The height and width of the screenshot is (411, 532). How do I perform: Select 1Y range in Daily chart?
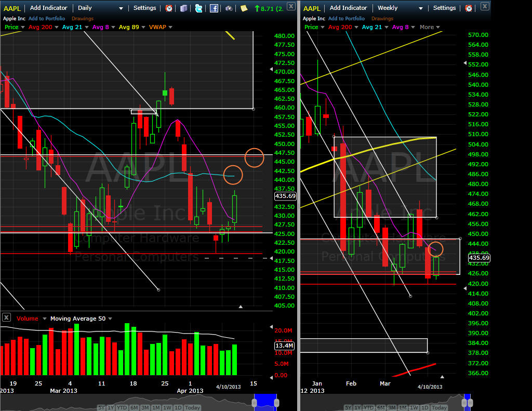(x=111, y=407)
